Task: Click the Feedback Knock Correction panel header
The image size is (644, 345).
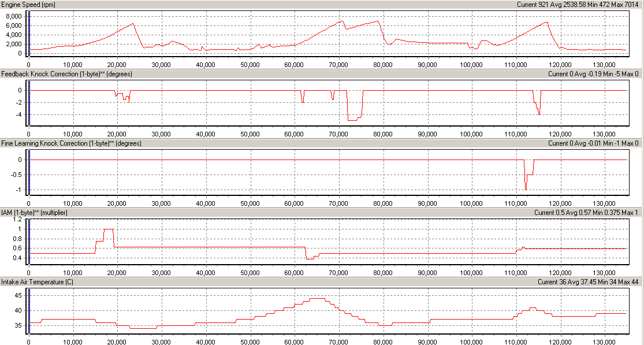Action: coord(66,74)
